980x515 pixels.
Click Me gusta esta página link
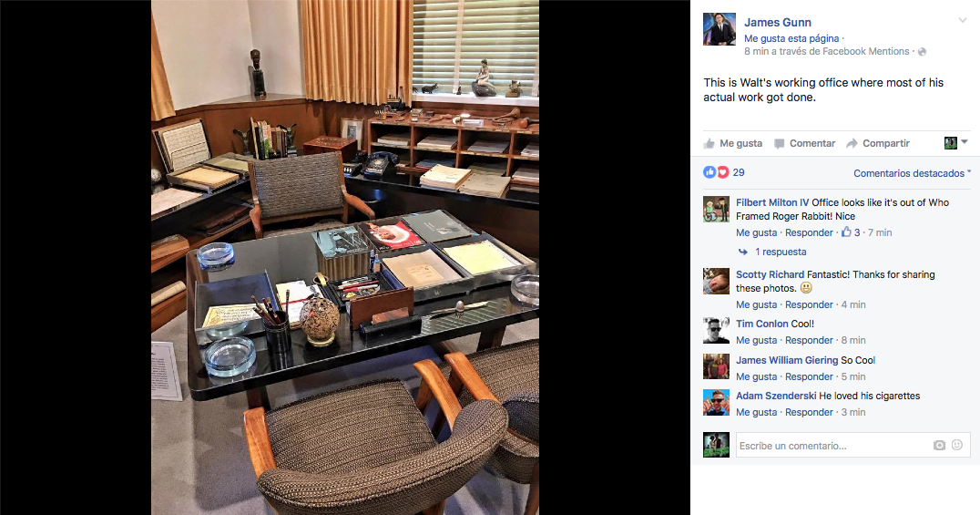791,39
